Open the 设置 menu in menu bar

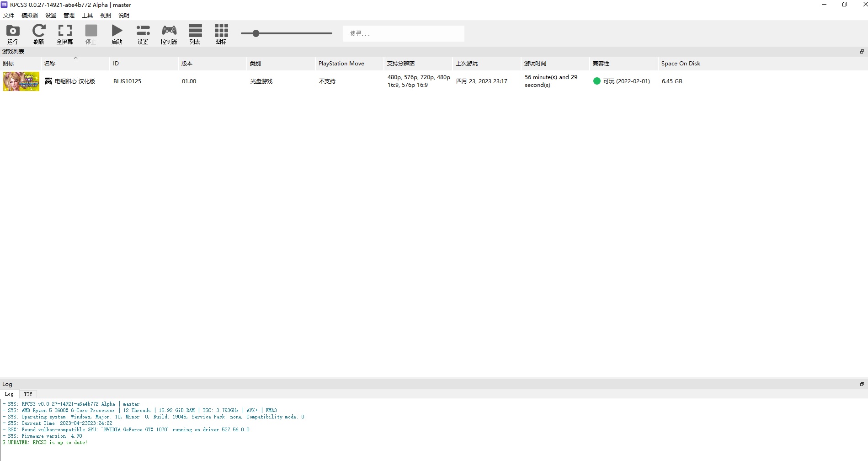pyautogui.click(x=51, y=15)
